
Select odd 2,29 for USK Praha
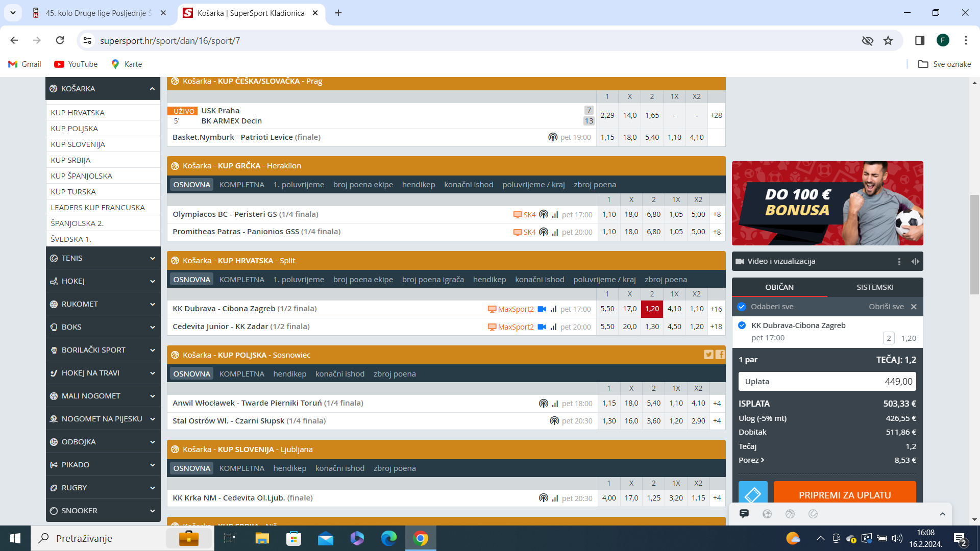coord(607,115)
